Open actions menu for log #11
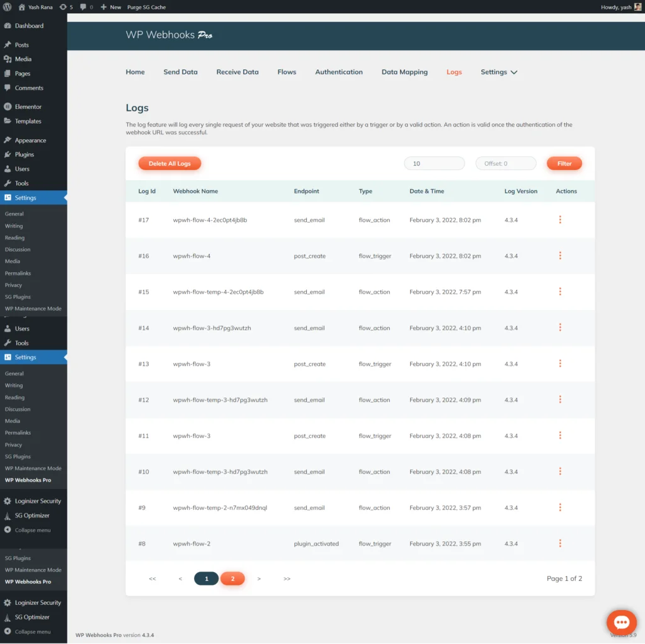645x644 pixels. [560, 435]
